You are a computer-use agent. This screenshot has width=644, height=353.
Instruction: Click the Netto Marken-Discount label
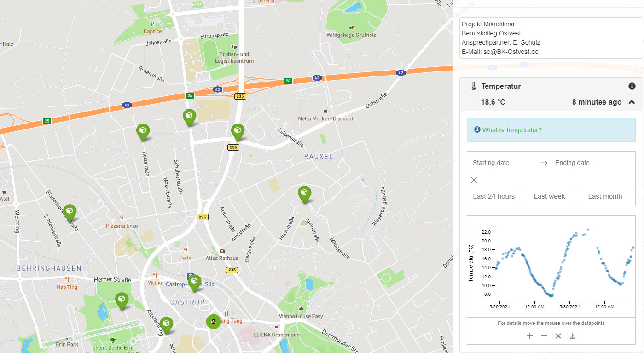(x=325, y=118)
